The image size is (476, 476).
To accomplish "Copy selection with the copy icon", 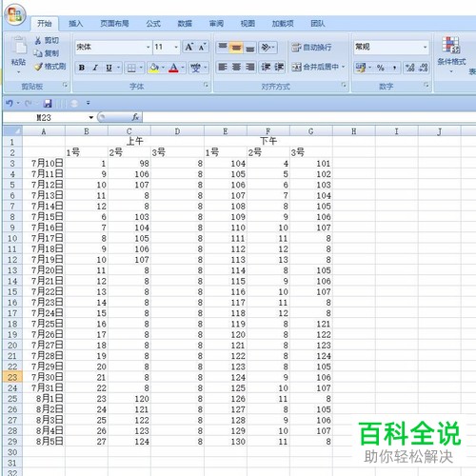I will pos(38,53).
